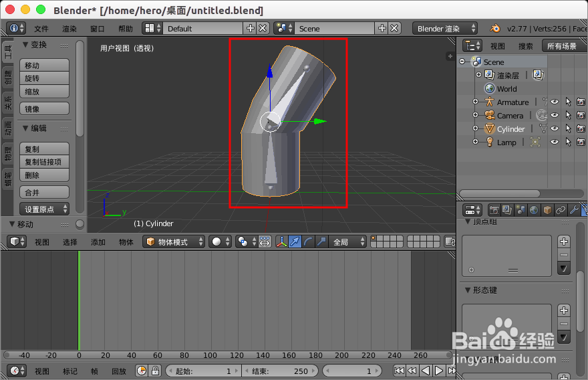This screenshot has width=588, height=380.
Task: Click the 复制链接项 button
Action: coord(44,162)
